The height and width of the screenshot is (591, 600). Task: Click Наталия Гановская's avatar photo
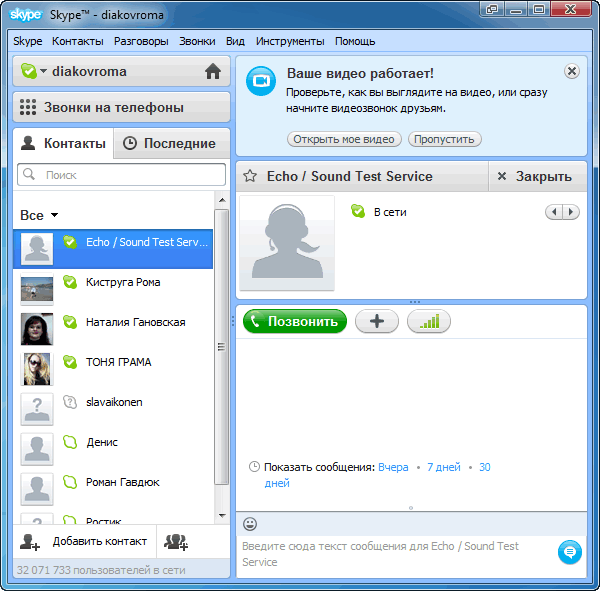(x=37, y=329)
